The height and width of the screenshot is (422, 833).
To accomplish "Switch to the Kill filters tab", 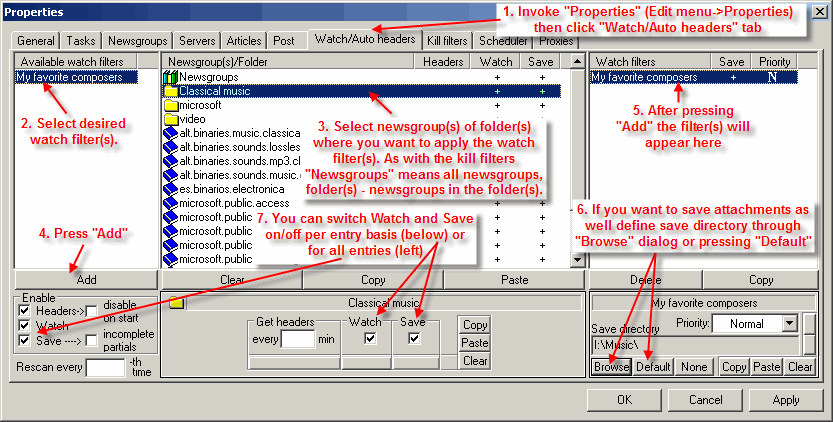I will 446,41.
